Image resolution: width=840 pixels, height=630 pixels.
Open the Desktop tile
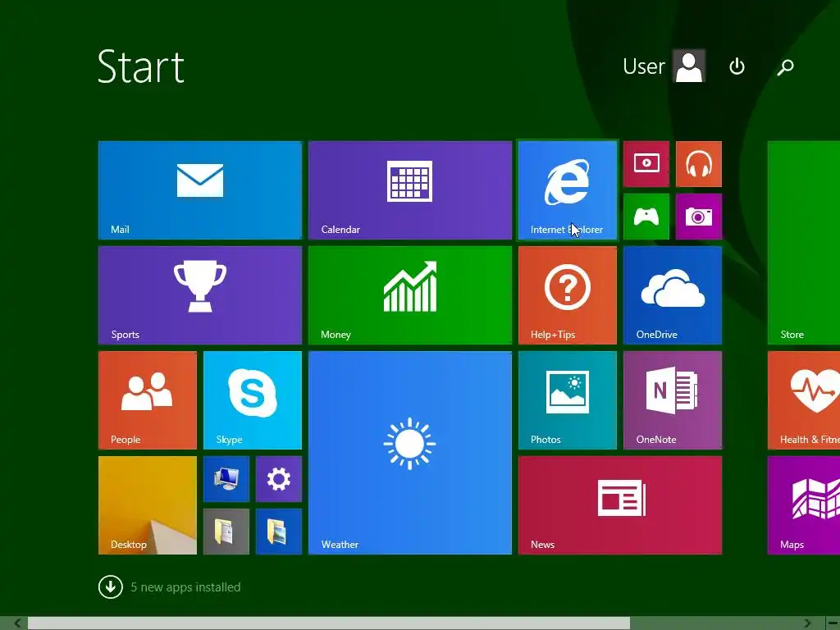point(148,505)
